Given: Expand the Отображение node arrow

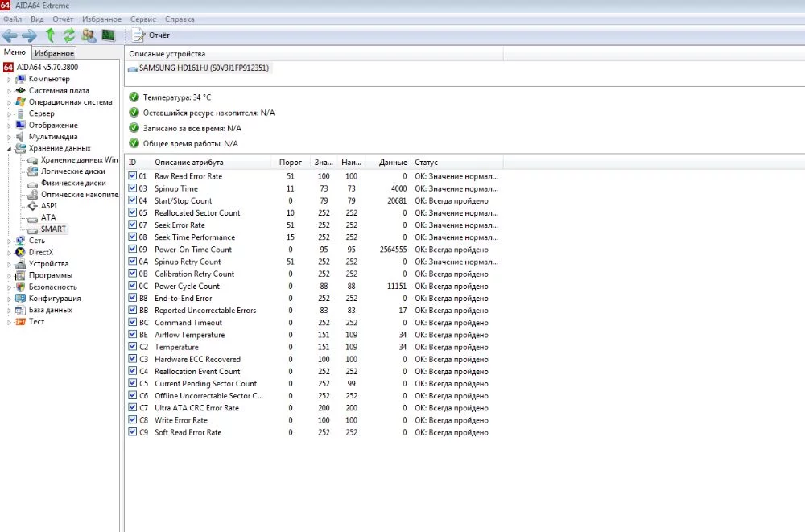Looking at the screenshot, I should tap(9, 126).
